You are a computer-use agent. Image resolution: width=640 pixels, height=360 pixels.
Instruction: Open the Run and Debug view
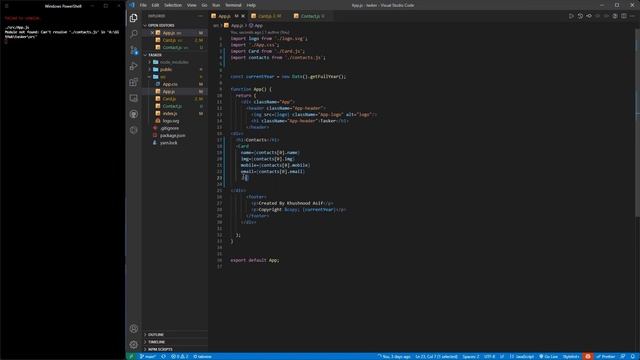pos(133,66)
